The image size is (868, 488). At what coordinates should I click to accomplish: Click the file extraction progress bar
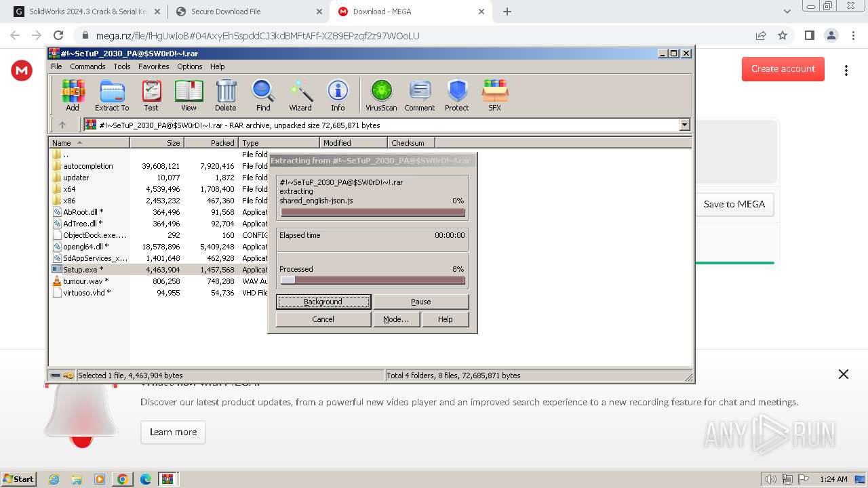373,212
